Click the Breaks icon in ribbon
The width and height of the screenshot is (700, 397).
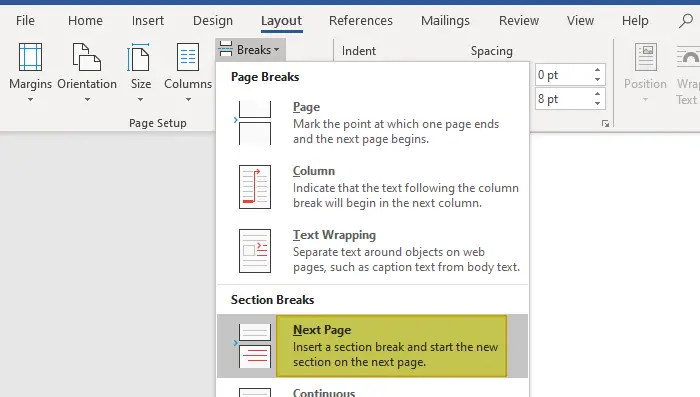(226, 49)
